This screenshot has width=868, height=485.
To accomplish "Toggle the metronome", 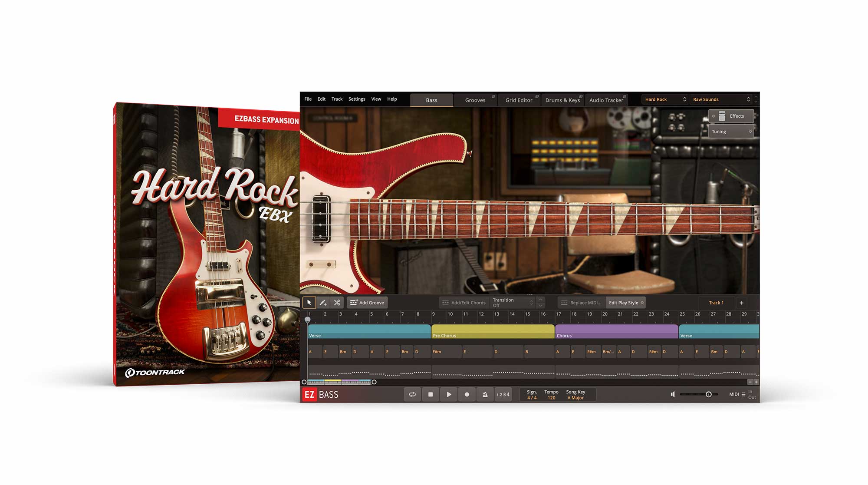I will pos(485,394).
